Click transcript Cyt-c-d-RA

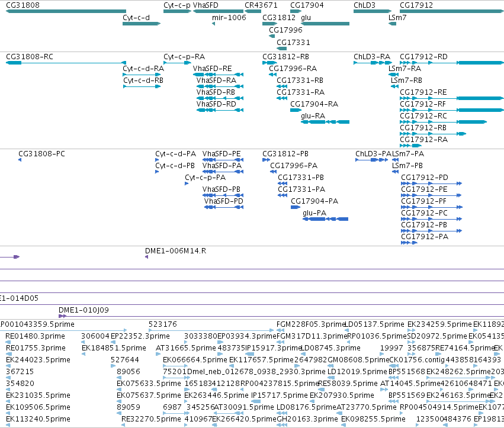pos(142,75)
